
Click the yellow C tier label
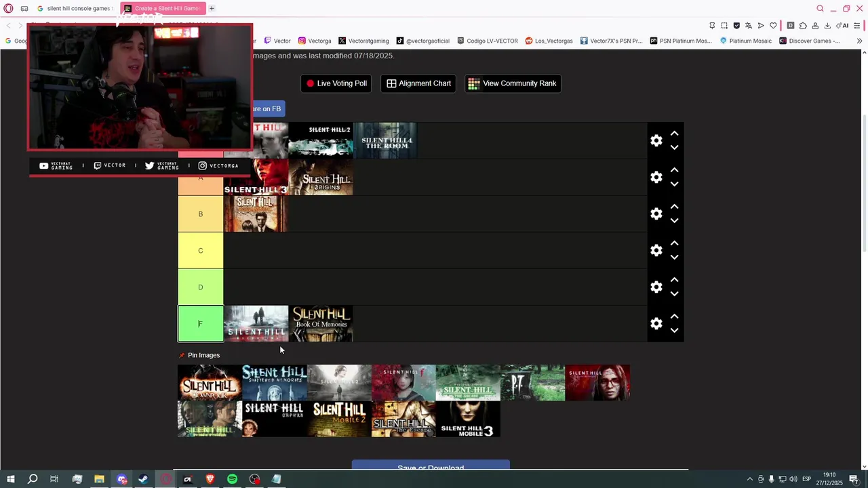point(200,251)
